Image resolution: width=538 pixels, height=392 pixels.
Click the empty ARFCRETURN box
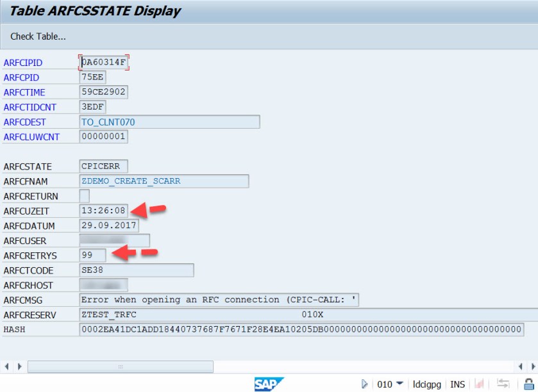(x=85, y=196)
